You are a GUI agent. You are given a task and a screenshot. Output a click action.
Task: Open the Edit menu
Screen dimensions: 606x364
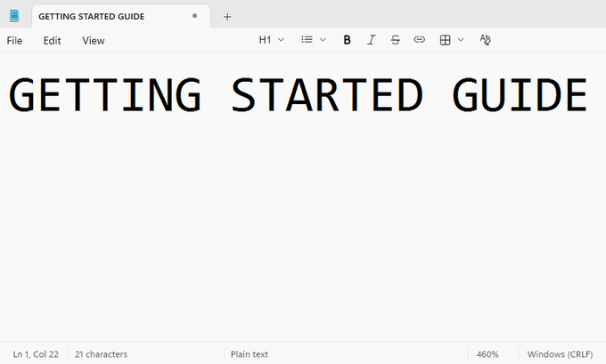pyautogui.click(x=53, y=41)
